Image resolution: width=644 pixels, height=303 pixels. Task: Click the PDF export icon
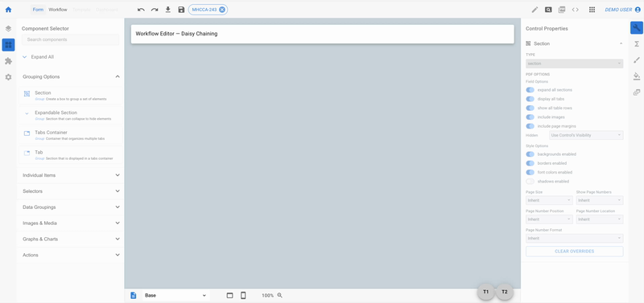point(562,10)
